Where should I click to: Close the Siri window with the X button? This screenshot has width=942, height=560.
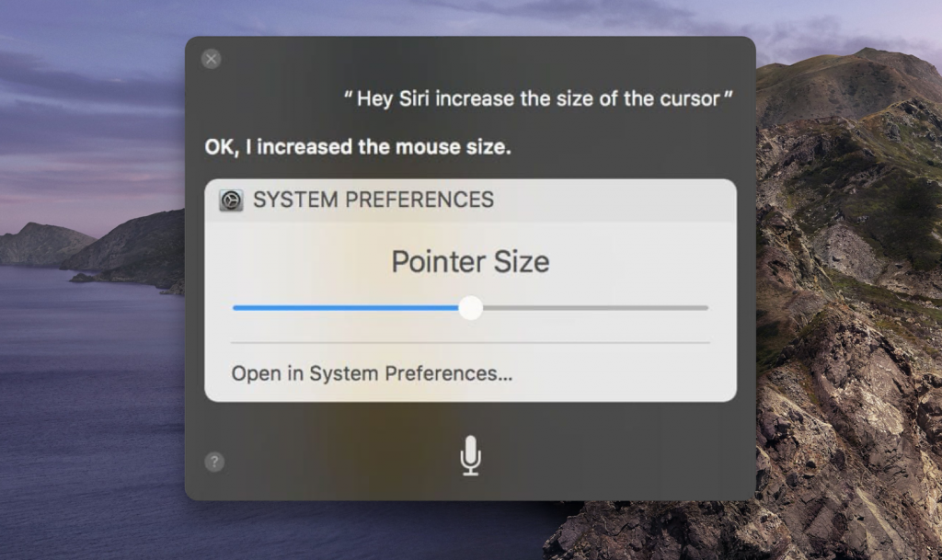tap(211, 59)
